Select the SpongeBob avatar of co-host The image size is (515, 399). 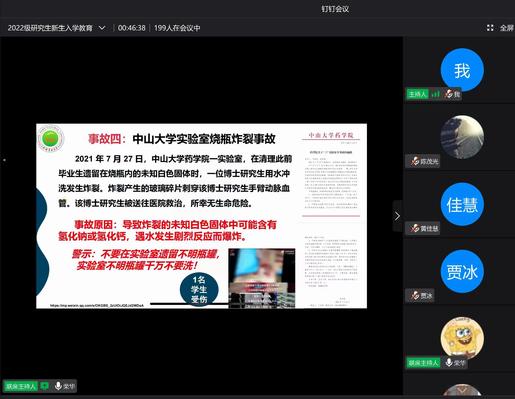(x=462, y=337)
